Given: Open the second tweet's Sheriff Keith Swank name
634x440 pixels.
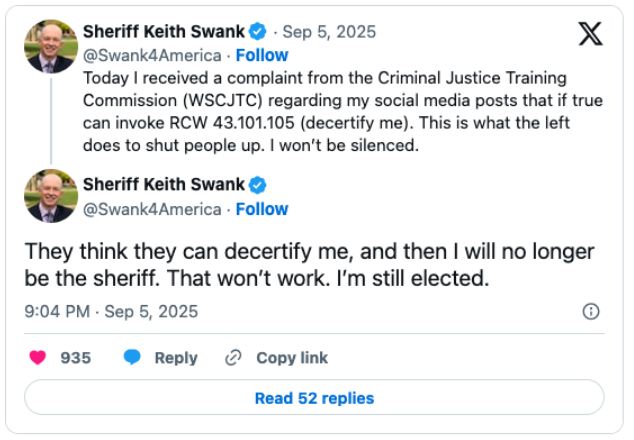Looking at the screenshot, I should point(163,185).
